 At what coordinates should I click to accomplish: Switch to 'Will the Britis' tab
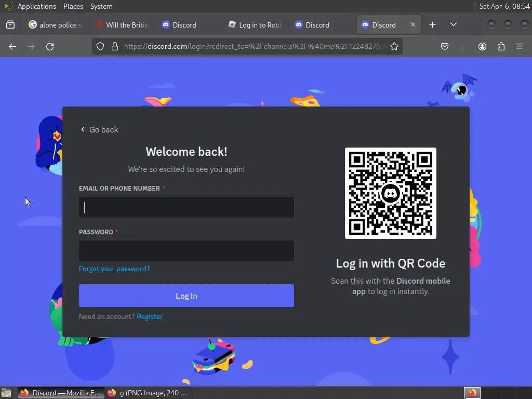[x=123, y=25]
